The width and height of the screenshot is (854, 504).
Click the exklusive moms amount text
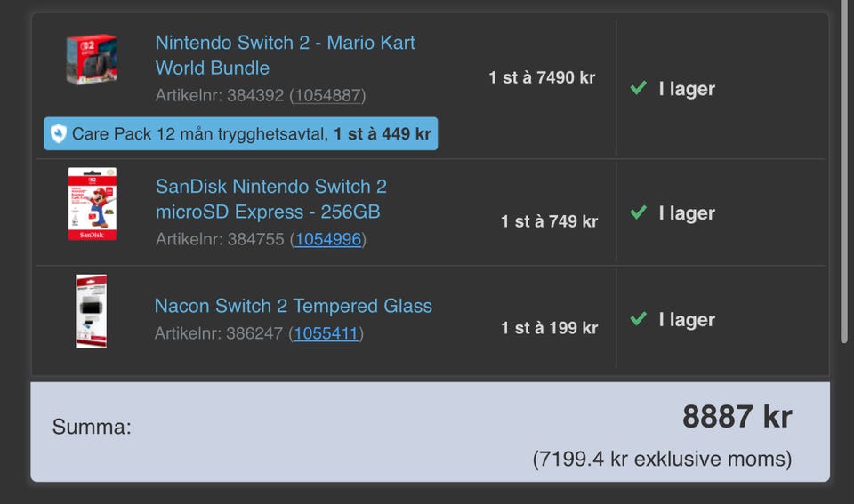[x=662, y=460]
